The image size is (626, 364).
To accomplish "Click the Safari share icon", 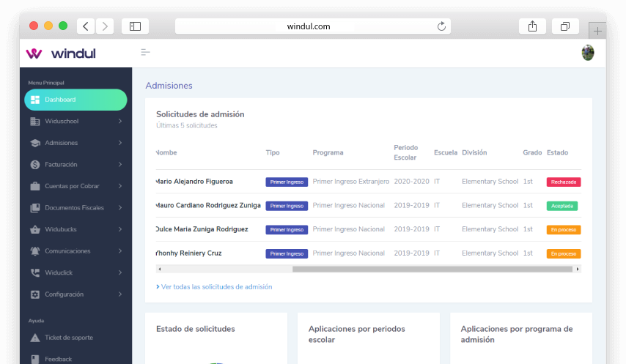I will point(533,26).
